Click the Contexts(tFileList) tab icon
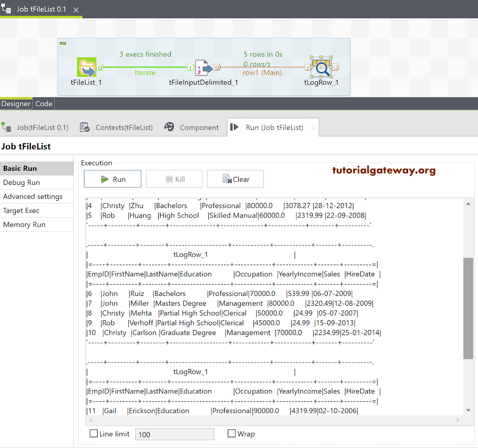This screenshot has width=478, height=448. coord(84,126)
